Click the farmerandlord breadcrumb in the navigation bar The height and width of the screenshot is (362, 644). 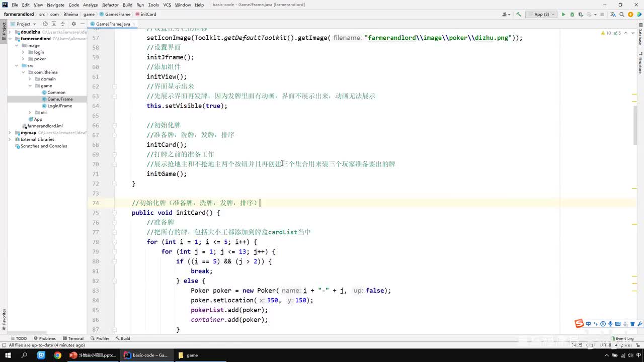[19, 15]
